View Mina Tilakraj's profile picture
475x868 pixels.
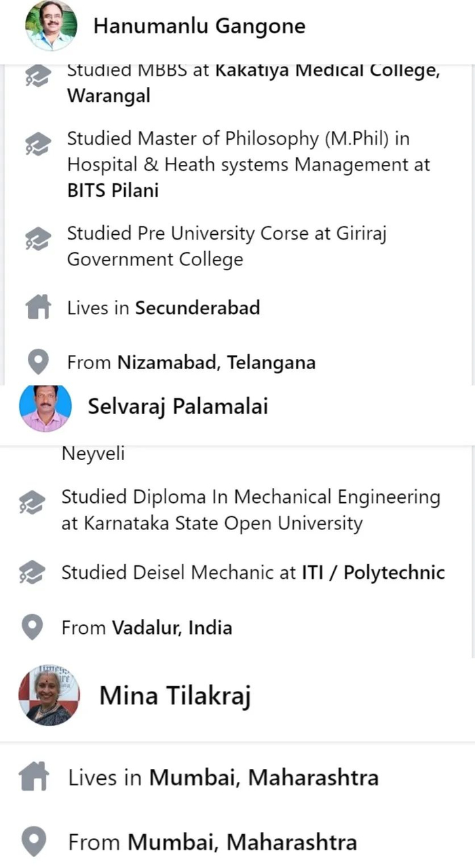point(49,696)
